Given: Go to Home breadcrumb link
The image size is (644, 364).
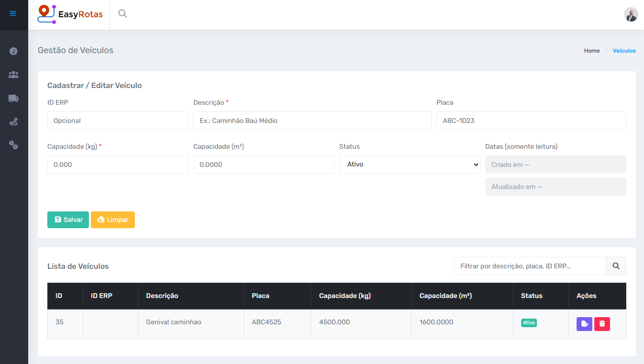Looking at the screenshot, I should click(591, 51).
